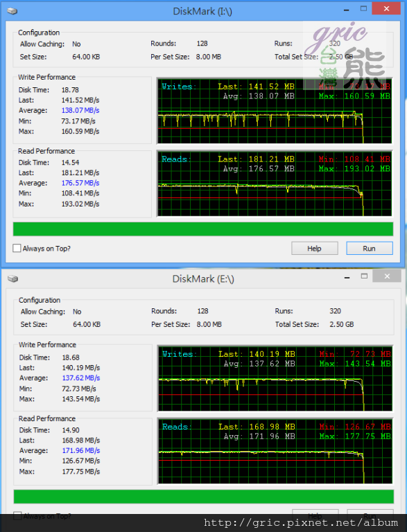Maximize the DiskMark (E:\) window
407x532 pixels.
click(364, 276)
